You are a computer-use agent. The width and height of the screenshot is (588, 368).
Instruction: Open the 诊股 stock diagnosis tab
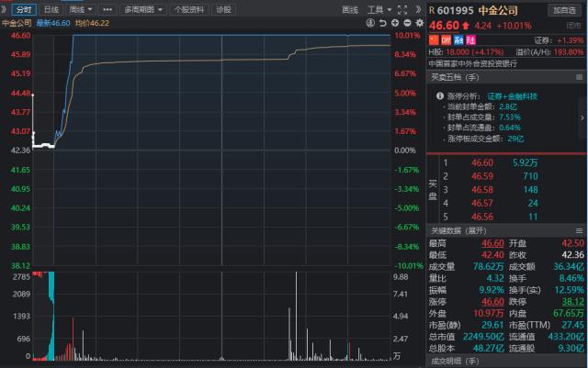coord(223,9)
